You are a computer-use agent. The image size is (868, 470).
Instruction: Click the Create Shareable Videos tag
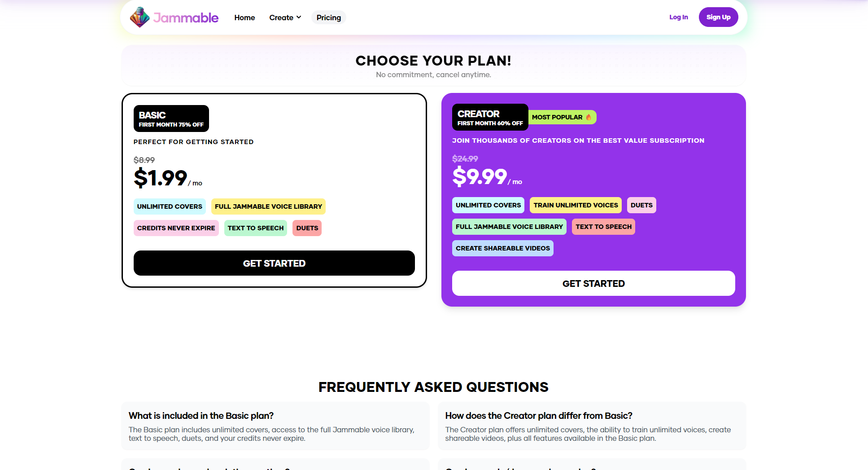tap(502, 248)
